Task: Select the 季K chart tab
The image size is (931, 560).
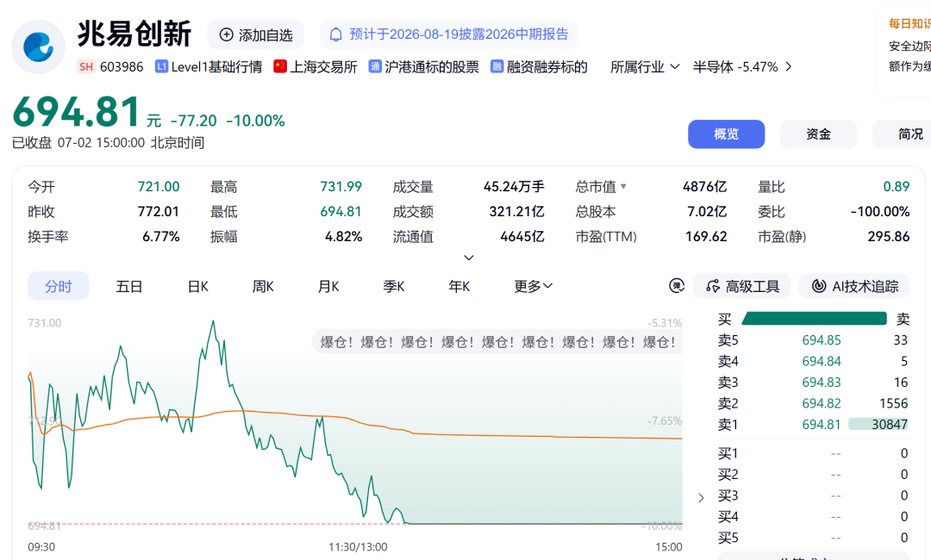Action: click(x=394, y=287)
